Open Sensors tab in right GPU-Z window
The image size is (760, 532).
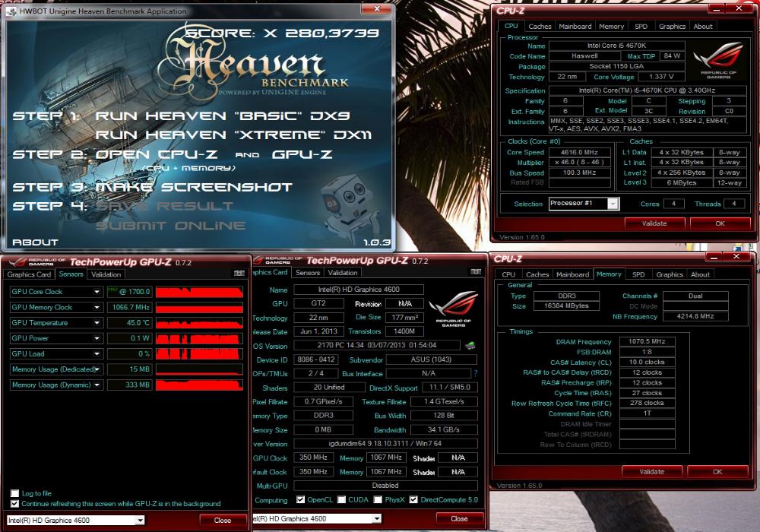pos(307,273)
